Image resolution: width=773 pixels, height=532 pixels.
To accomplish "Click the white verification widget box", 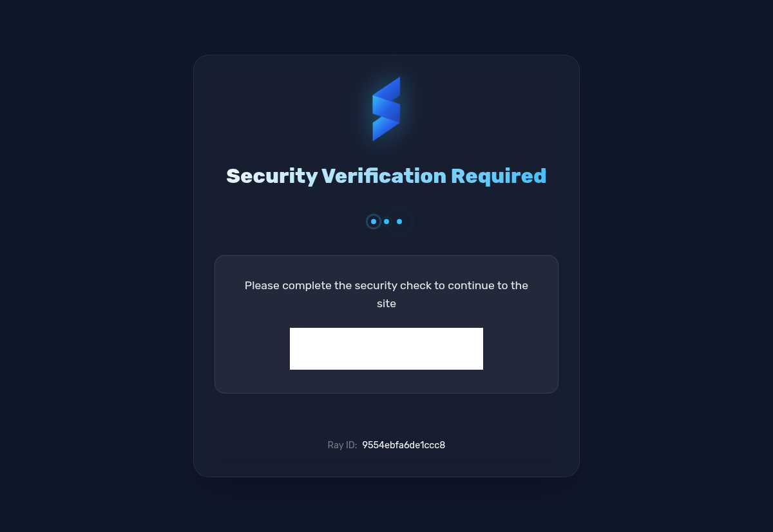I will (x=386, y=348).
